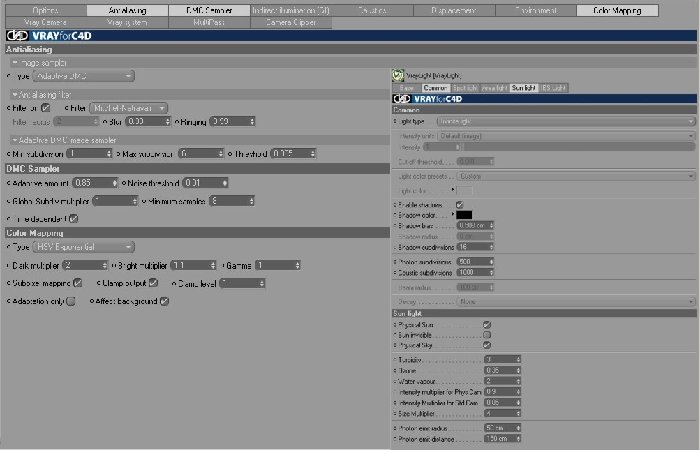700x450 pixels.
Task: Click the Light color swatch
Action: (464, 191)
